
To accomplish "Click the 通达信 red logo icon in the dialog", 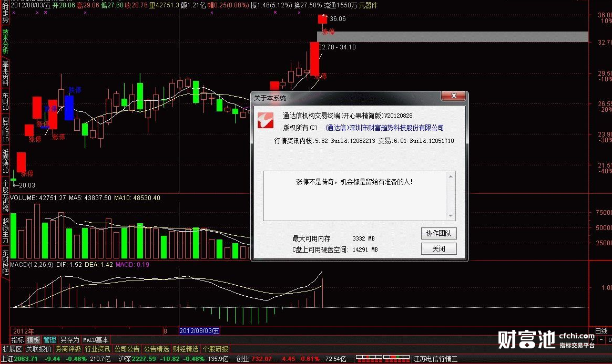I will 266,120.
